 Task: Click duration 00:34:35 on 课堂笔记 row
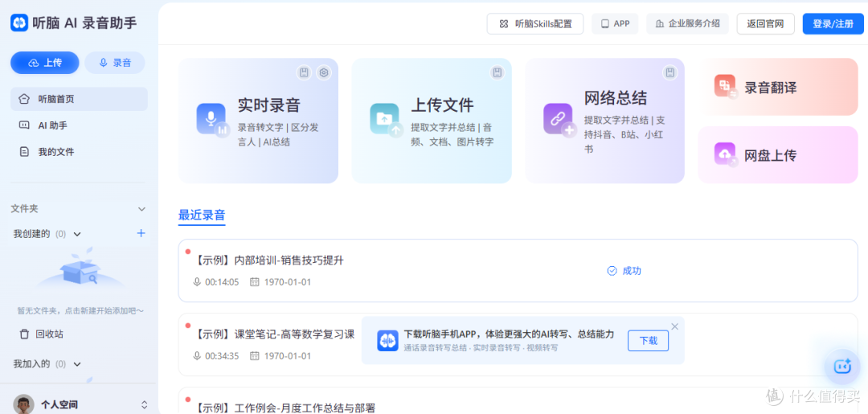tap(222, 356)
